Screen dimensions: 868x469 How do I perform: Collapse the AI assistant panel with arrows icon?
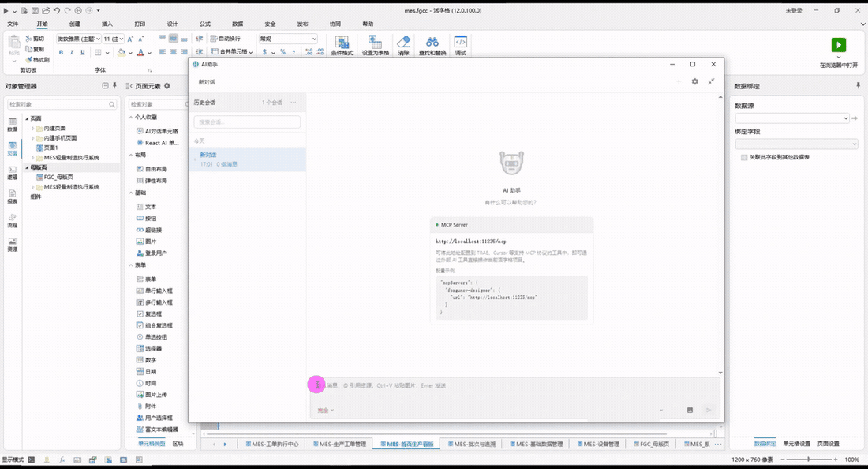[x=711, y=81]
